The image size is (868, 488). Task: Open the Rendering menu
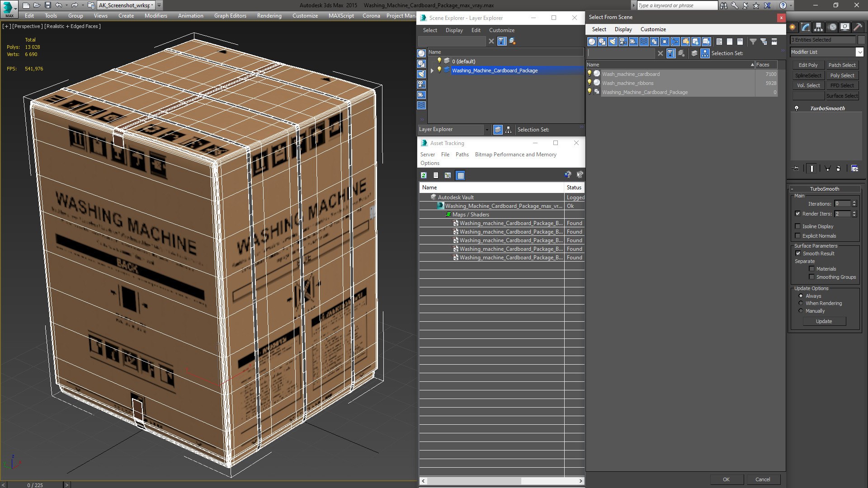[x=269, y=15]
